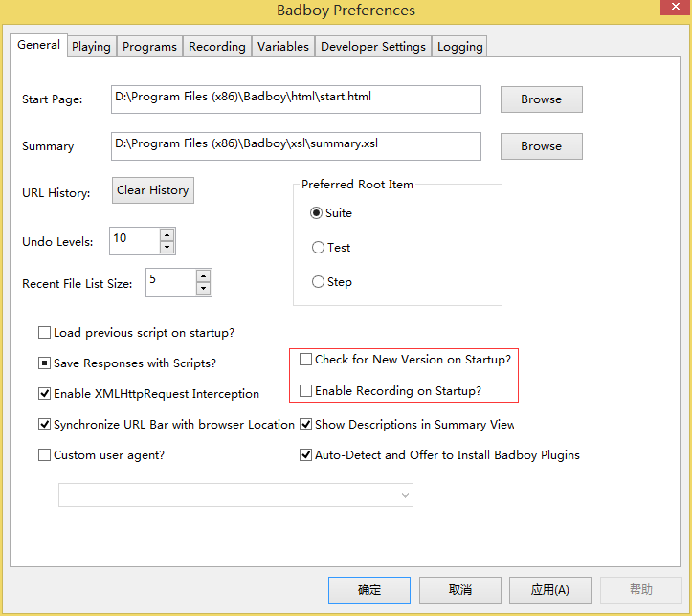Decrease Recent File List Size
The image size is (692, 616).
click(203, 288)
